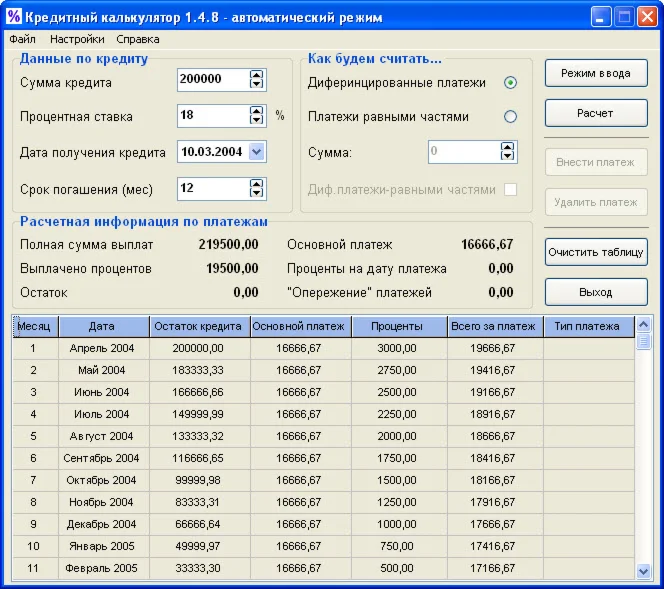Open the Файл menu
664x589 pixels.
click(22, 40)
